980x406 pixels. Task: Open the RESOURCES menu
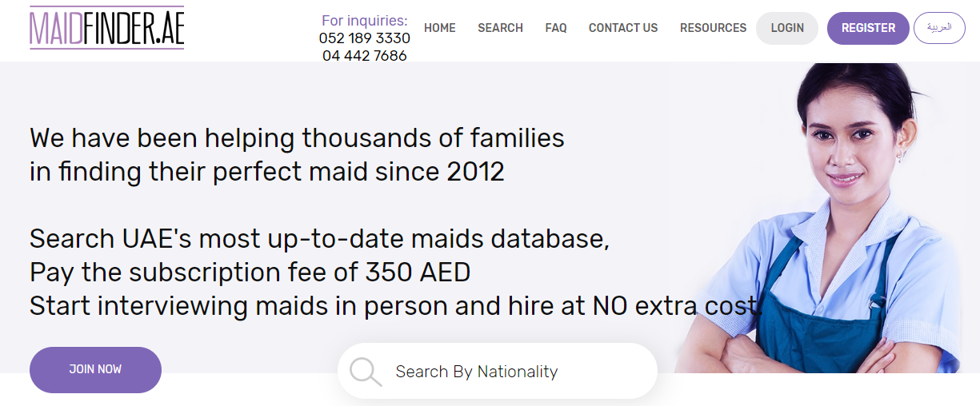[x=713, y=28]
